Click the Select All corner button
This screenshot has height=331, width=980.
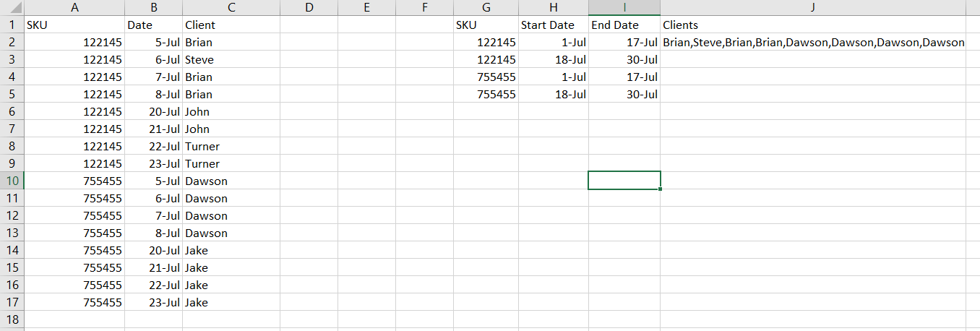12,7
